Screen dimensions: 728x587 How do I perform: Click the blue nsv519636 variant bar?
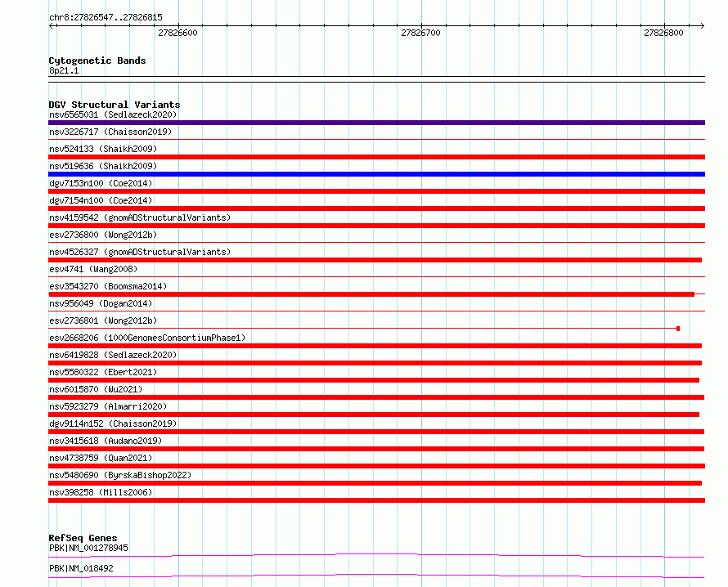click(x=376, y=174)
